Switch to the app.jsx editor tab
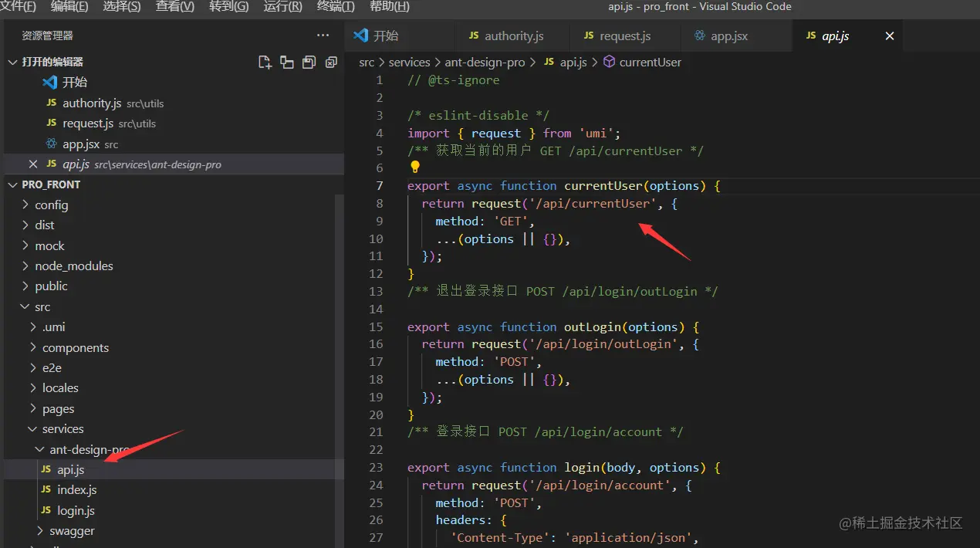This screenshot has width=980, height=548. [x=736, y=36]
